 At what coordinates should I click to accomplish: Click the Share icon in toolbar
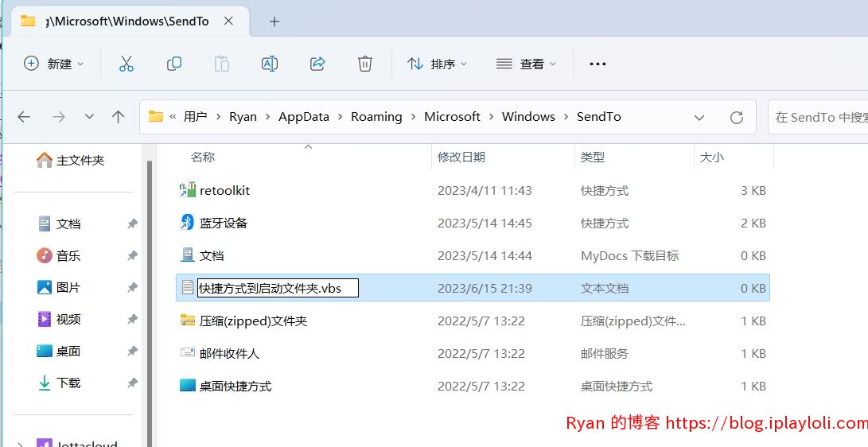317,64
